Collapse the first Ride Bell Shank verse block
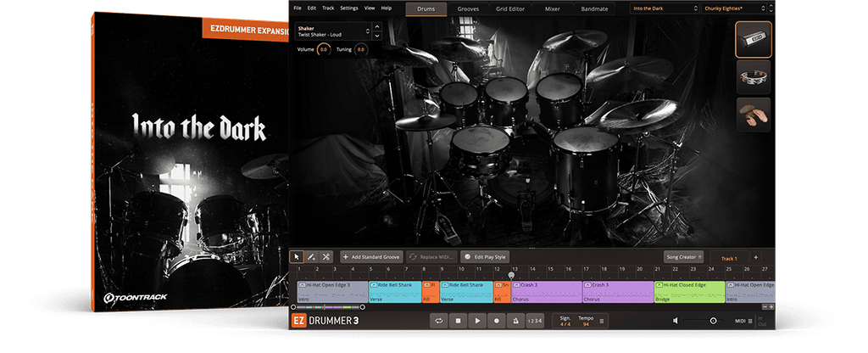This screenshot has width=868, height=353. coord(373,285)
